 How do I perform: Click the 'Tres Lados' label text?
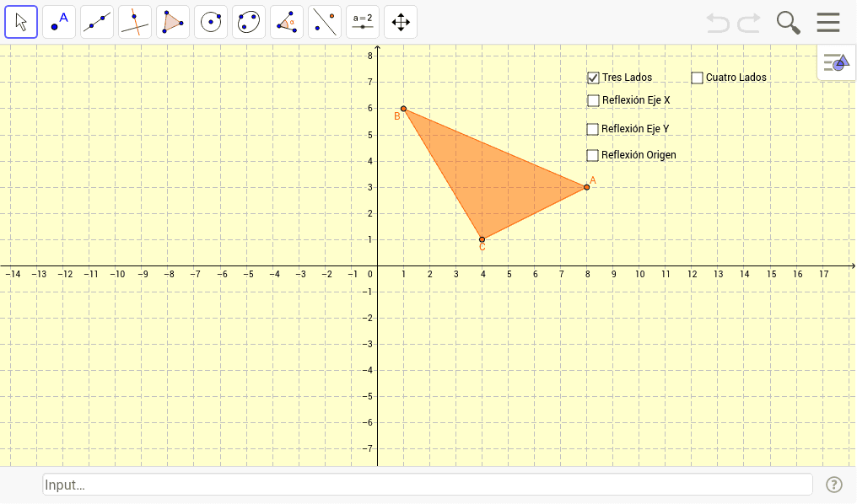(x=627, y=78)
